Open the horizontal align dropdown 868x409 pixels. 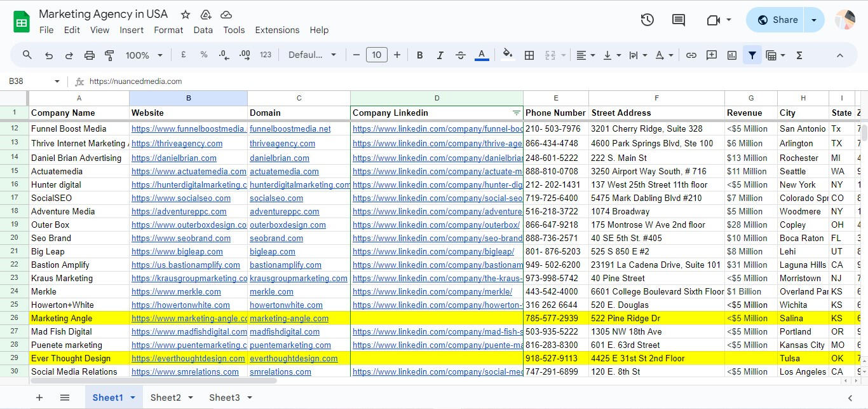coord(585,55)
